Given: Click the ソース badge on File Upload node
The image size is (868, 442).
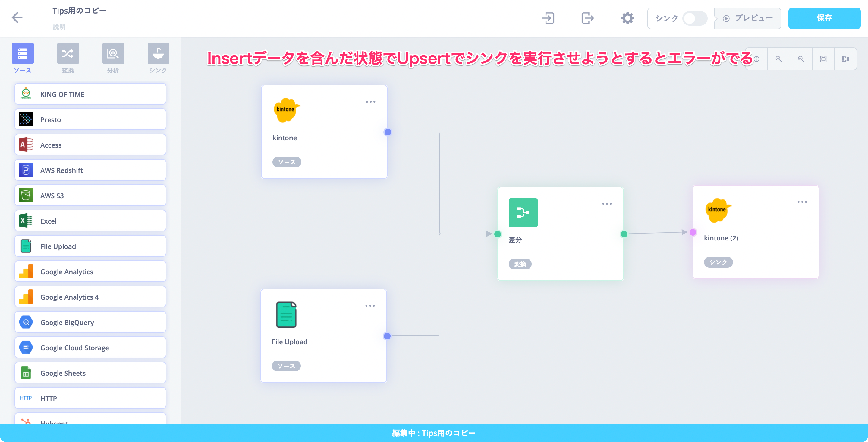Looking at the screenshot, I should coord(286,366).
